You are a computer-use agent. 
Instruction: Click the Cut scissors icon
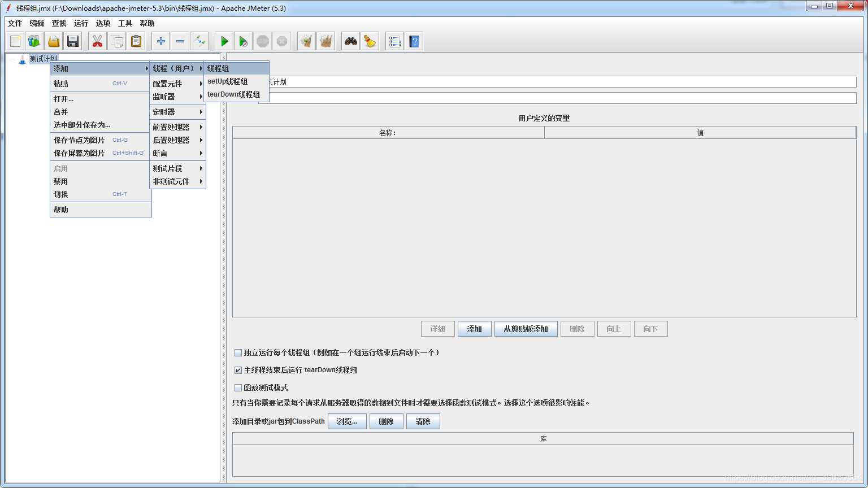click(98, 41)
